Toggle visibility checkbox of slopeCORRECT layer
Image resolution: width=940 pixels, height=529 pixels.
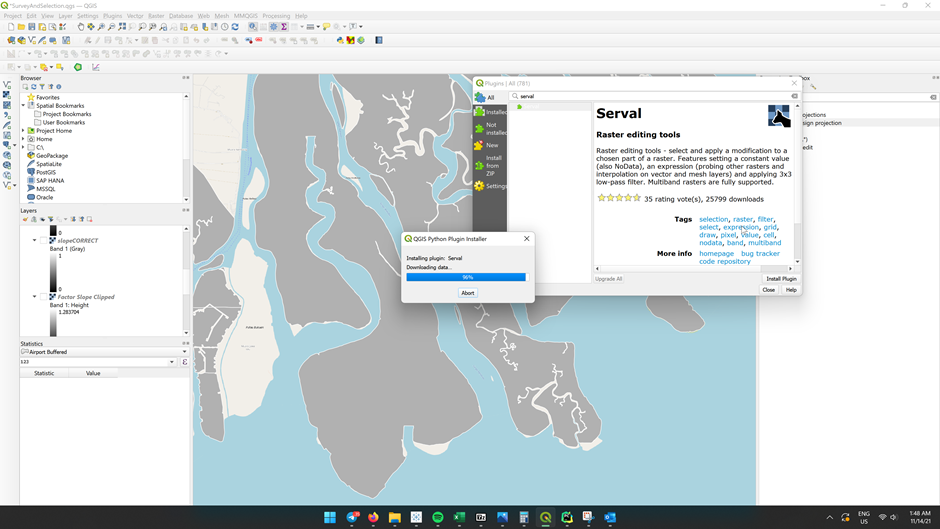45,241
